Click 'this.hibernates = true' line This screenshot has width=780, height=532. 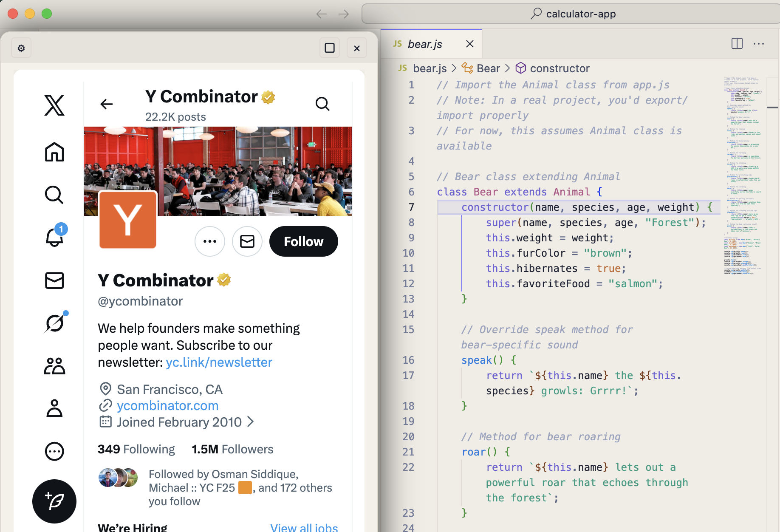click(556, 268)
